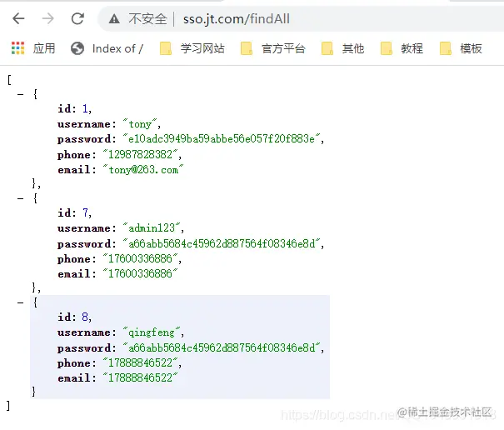
Task: Click the 学习网站 bookmark folder icon
Action: tap(166, 48)
